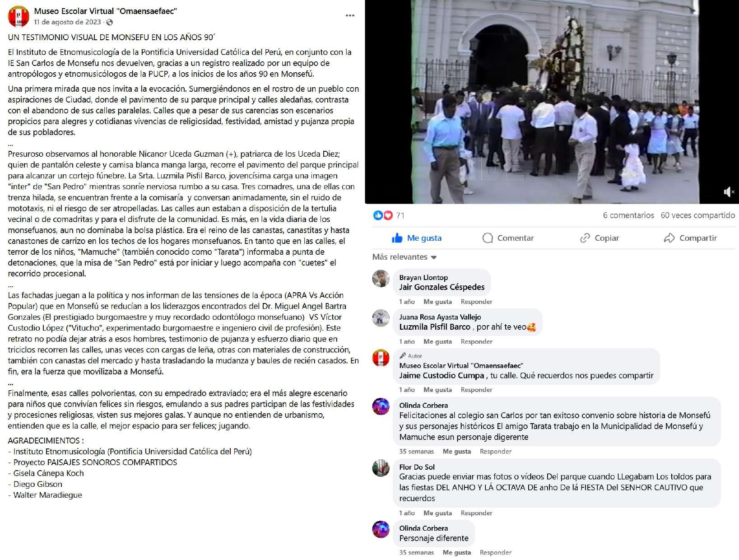Open the tagged Luzmila Pisfil Barco profile

(x=435, y=327)
